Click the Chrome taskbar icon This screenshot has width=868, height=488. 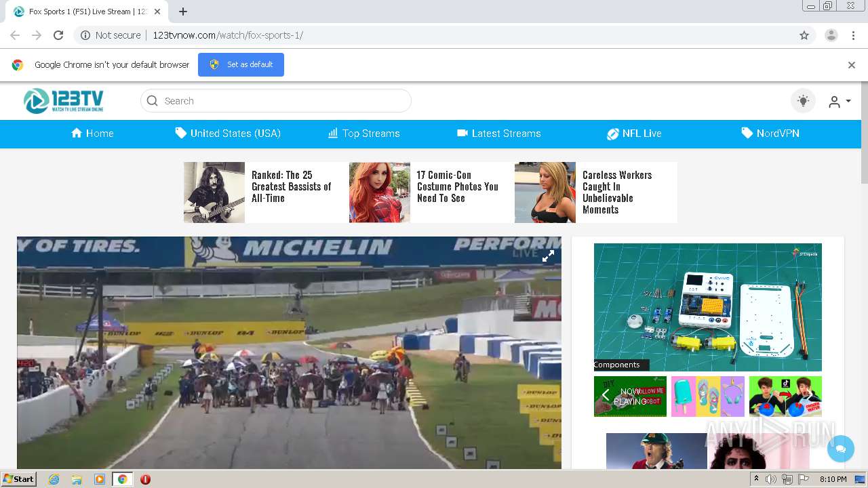122,479
